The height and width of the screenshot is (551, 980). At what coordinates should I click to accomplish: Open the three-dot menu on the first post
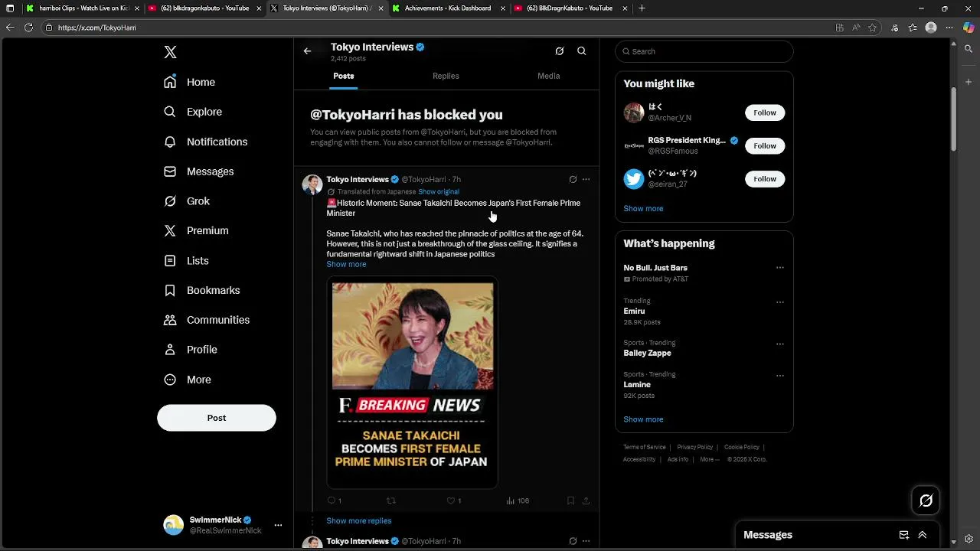click(x=586, y=179)
